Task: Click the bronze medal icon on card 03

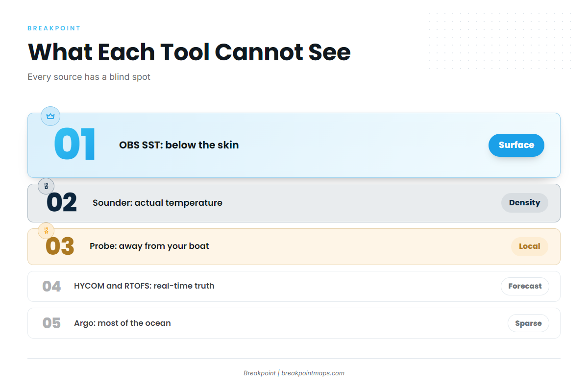Action: 46,230
